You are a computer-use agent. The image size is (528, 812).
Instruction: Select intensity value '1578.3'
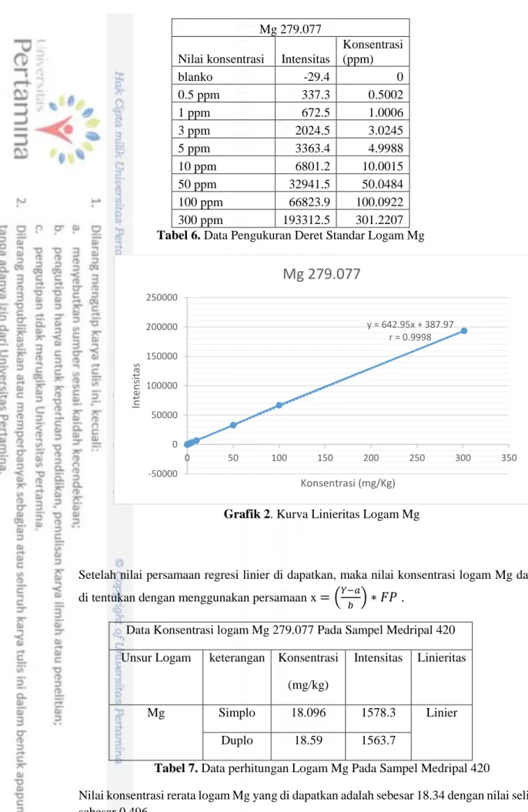click(x=378, y=713)
